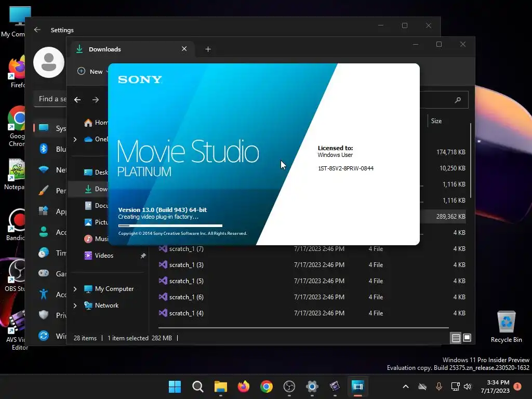Navigate forward in File Explorer
The image size is (532, 399).
pyautogui.click(x=96, y=100)
